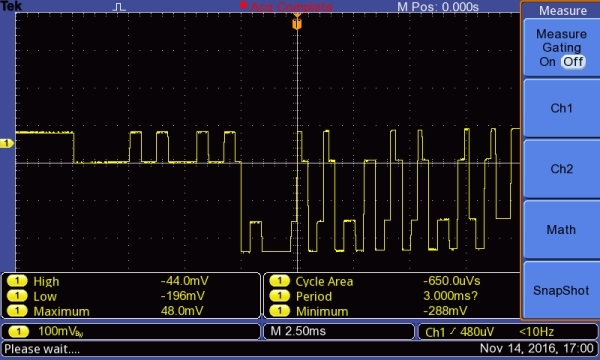Select the Period value 3.000ms?
Viewport: 600px width, 360px height.
pyautogui.click(x=450, y=296)
